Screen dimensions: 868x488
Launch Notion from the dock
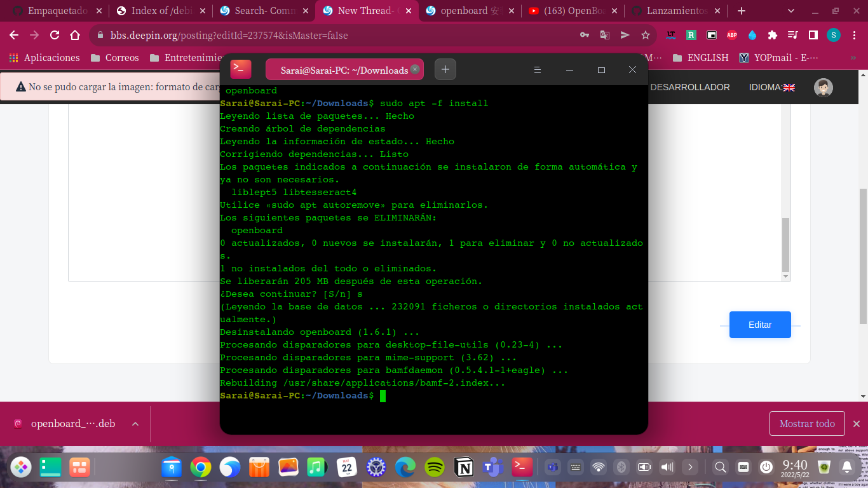click(465, 468)
